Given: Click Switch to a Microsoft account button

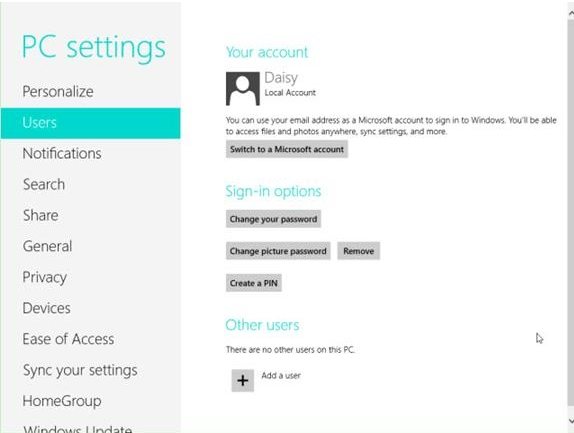Looking at the screenshot, I should pyautogui.click(x=287, y=149).
